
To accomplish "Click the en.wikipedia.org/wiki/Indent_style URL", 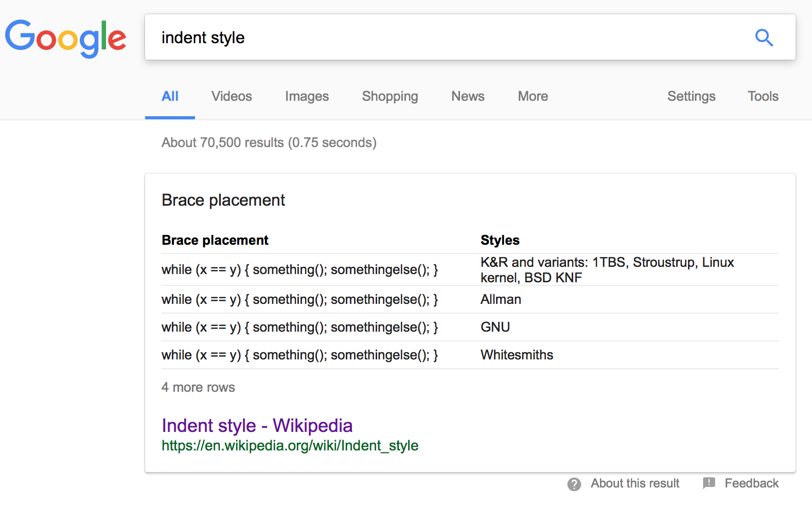I will (290, 445).
